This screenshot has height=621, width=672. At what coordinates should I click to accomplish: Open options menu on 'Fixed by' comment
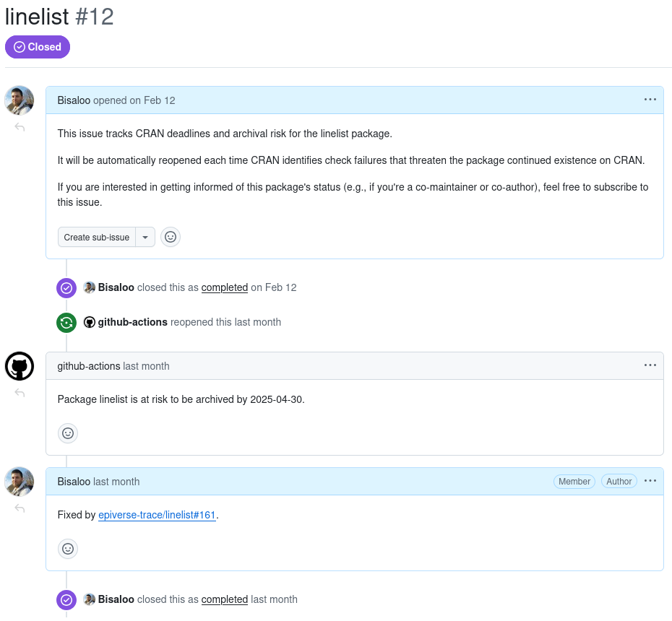point(650,481)
